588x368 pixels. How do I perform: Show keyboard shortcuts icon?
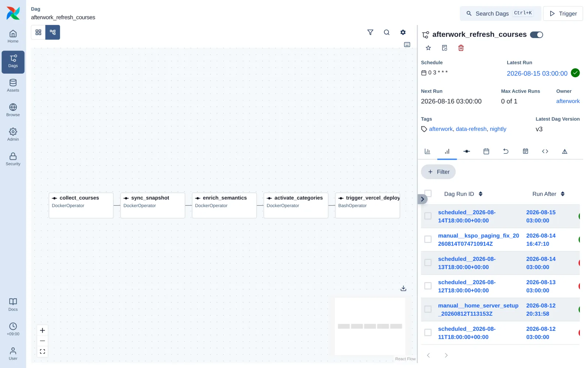point(407,45)
